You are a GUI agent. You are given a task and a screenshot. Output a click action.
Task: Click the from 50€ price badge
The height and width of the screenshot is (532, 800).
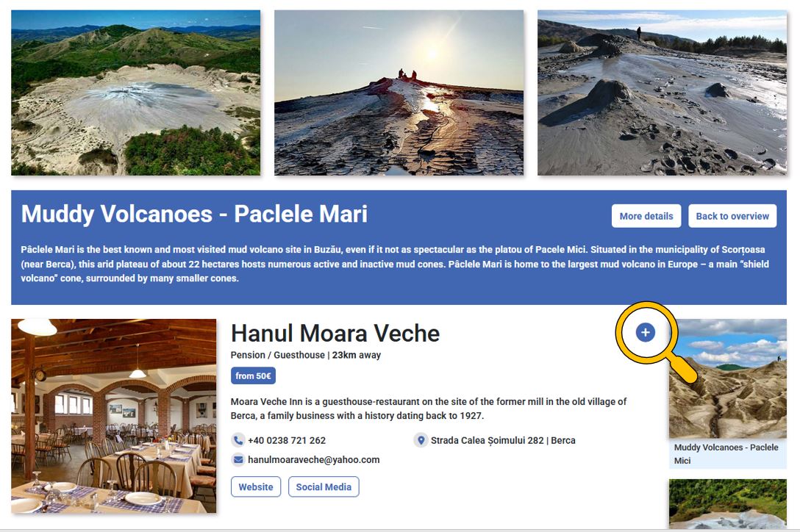253,375
